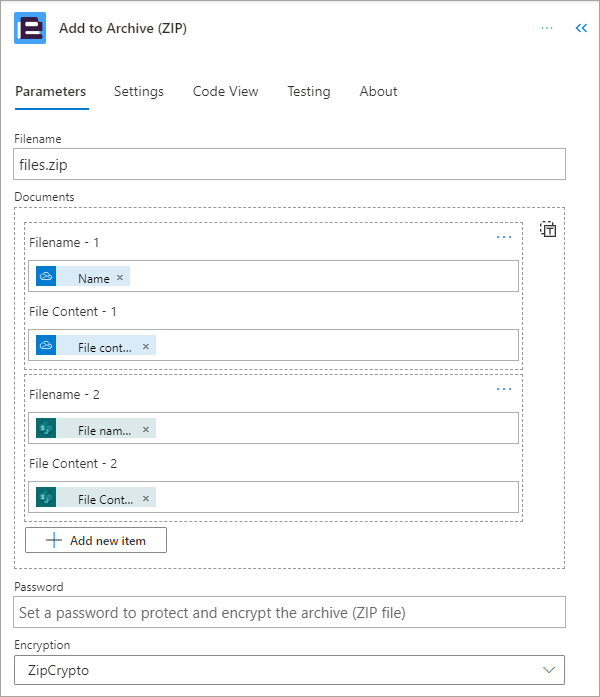Remove the File Content token from File Content - 2
This screenshot has width=600, height=697.
coord(146,498)
